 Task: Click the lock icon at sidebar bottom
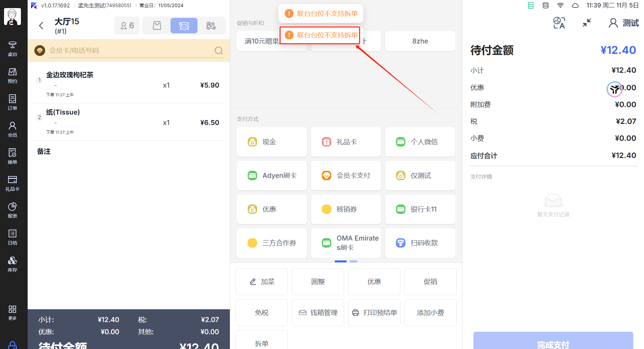pyautogui.click(x=12, y=345)
